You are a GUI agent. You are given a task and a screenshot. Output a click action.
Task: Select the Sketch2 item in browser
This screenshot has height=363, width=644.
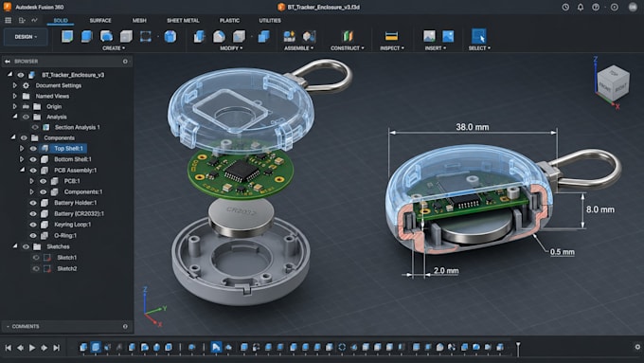[67, 268]
